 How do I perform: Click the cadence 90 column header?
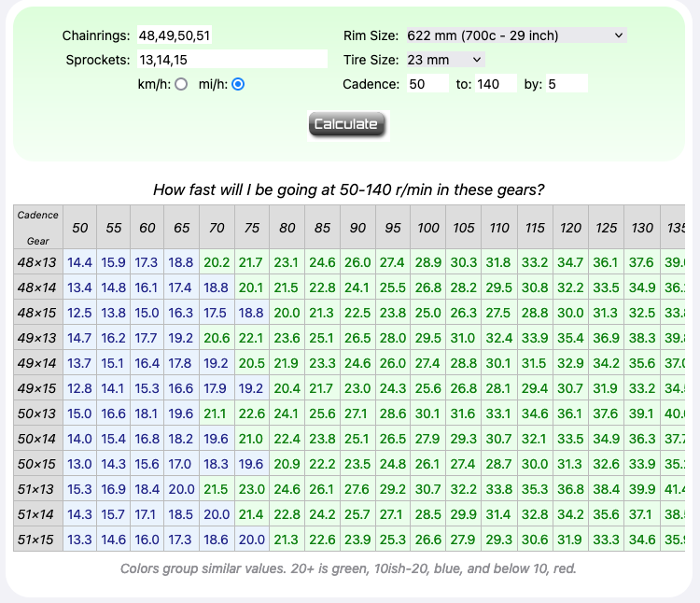pos(358,228)
